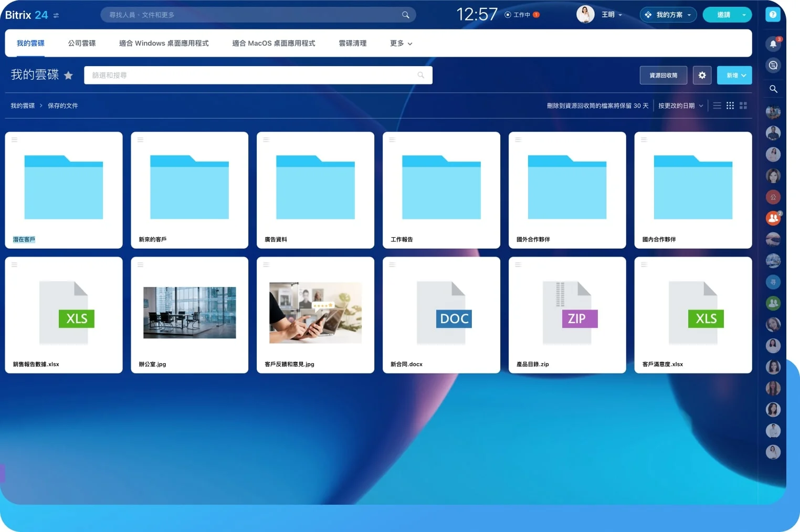Image resolution: width=800 pixels, height=532 pixels.
Task: Open the drive settings gear
Action: [702, 76]
